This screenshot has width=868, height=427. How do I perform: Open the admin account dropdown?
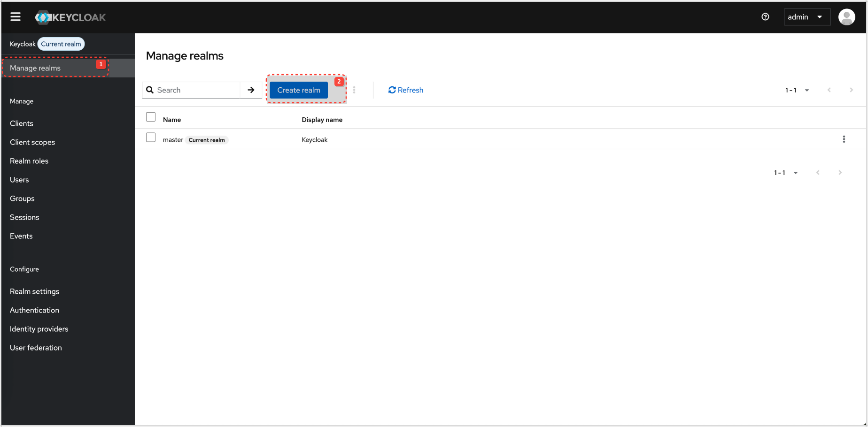(x=807, y=16)
